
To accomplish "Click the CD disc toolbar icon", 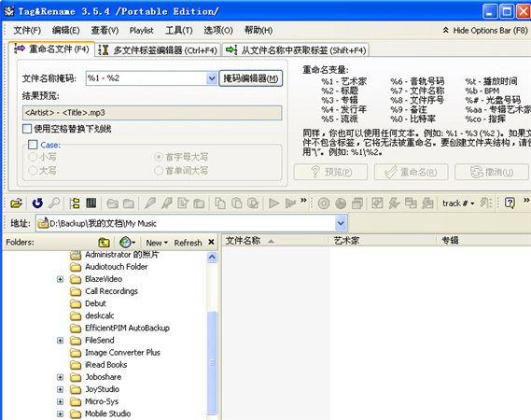I will pyautogui.click(x=324, y=203).
